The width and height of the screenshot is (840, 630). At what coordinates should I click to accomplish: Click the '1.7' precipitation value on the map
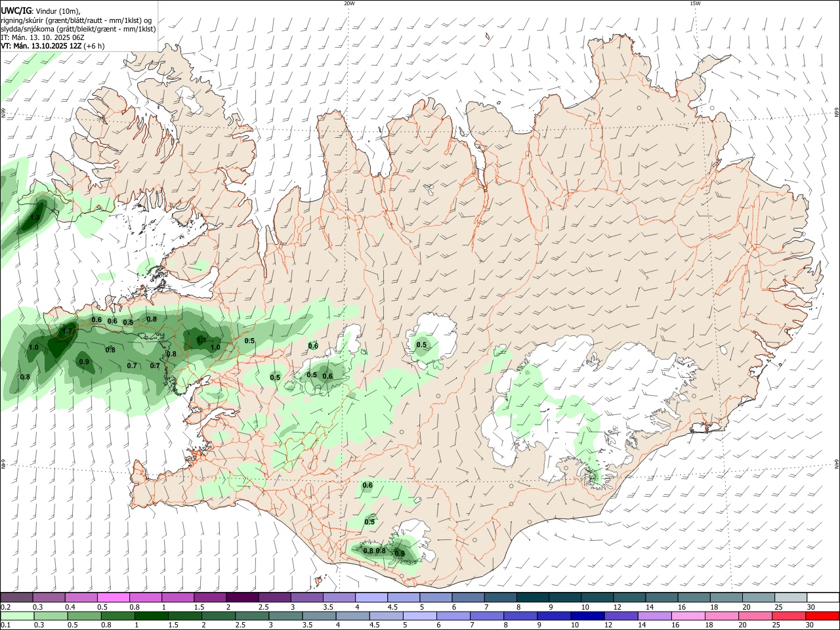[68, 330]
